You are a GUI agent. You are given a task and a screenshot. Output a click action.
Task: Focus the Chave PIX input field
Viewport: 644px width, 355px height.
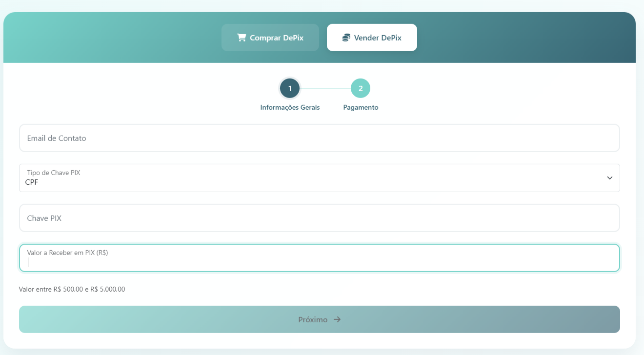(320, 218)
